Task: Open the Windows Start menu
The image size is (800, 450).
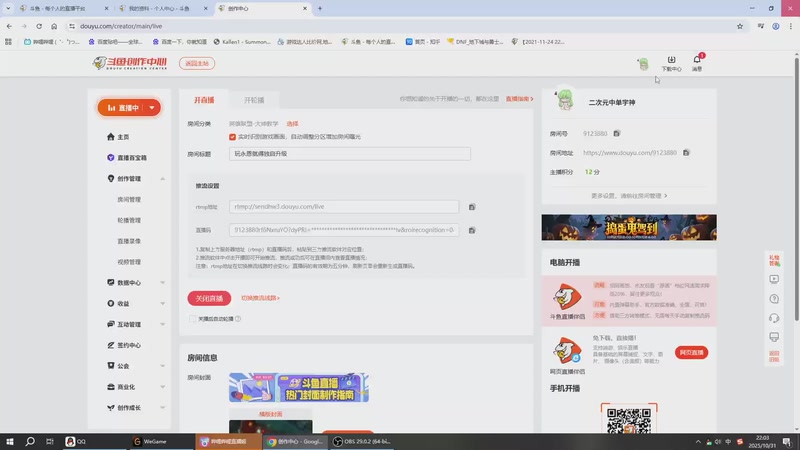Action: (x=10, y=441)
